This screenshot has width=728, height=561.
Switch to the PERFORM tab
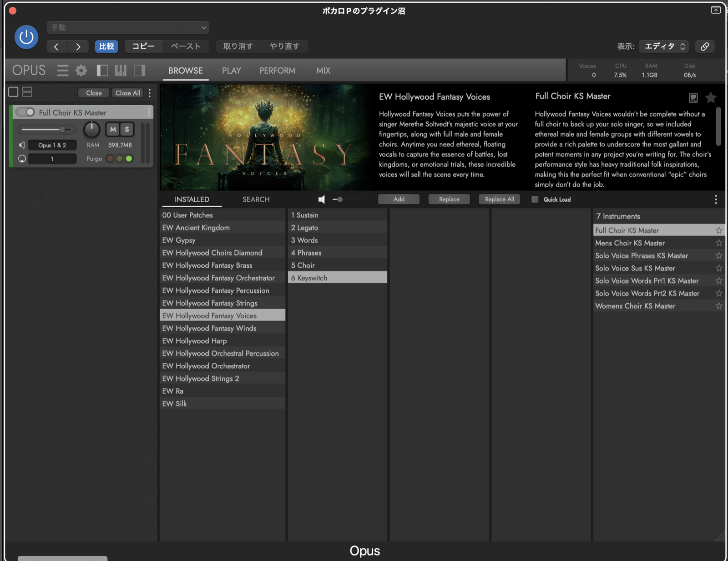click(278, 71)
